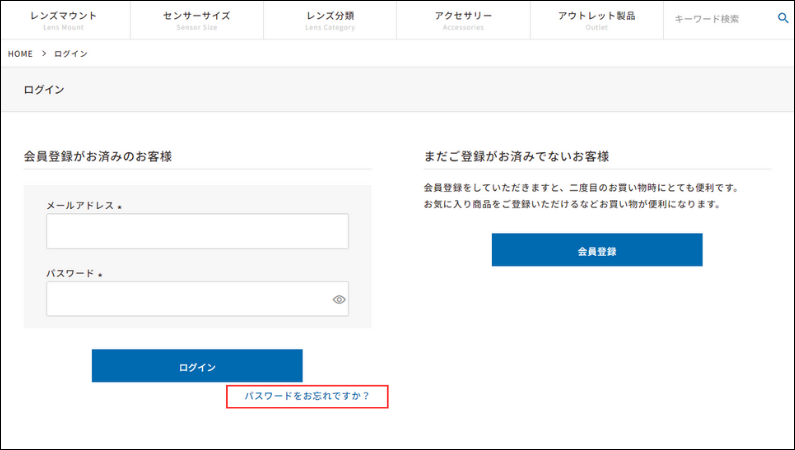Open the レンズマウント menu
795x450 pixels.
(x=66, y=20)
